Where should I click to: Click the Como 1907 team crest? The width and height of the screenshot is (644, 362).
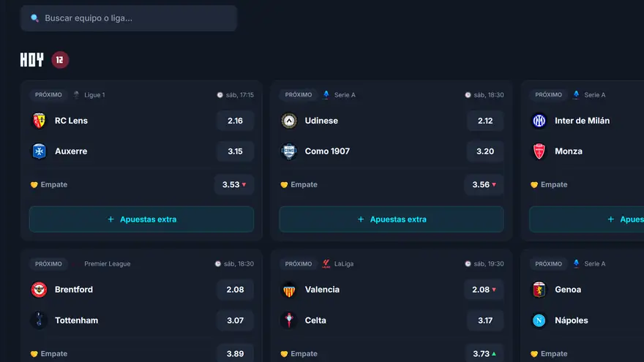click(289, 151)
